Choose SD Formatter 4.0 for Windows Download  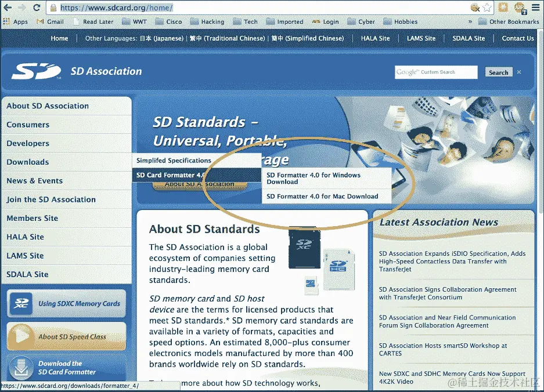[326, 178]
